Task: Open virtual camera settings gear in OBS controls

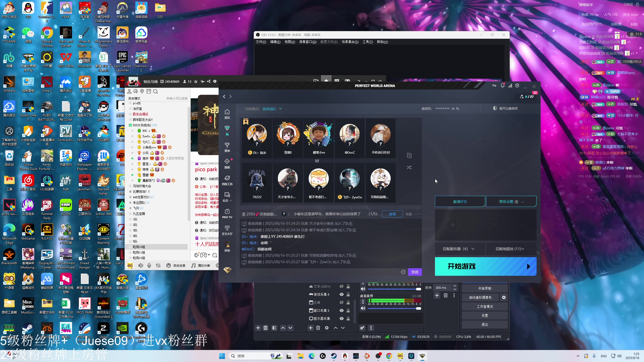Action: tap(504, 297)
